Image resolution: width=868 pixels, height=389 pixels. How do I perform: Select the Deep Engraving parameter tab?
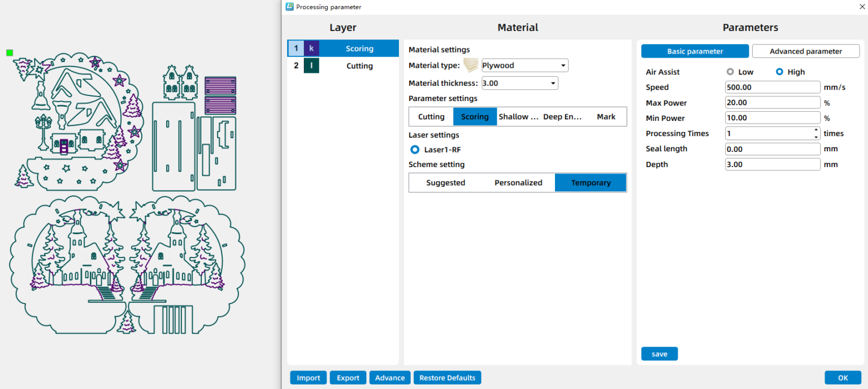pyautogui.click(x=562, y=117)
